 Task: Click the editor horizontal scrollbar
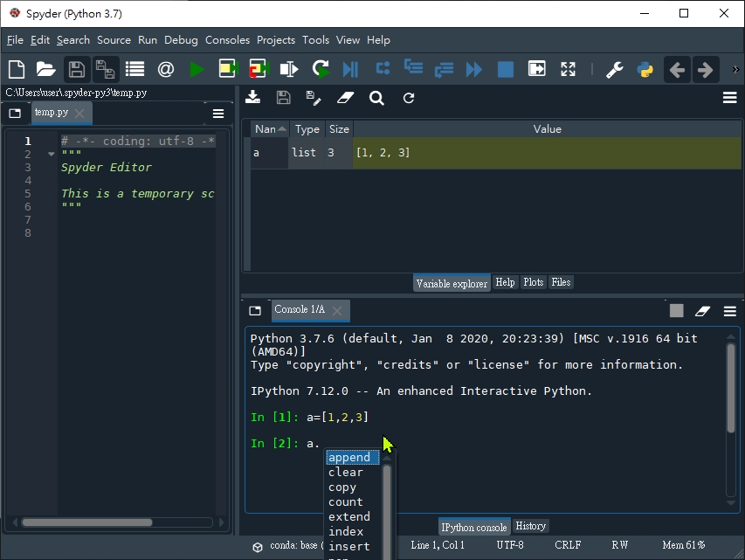click(87, 522)
